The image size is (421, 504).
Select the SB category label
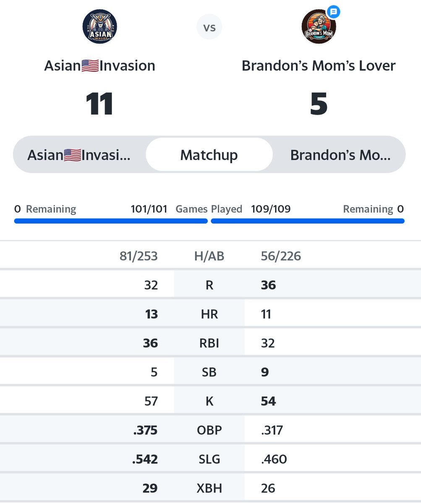click(x=209, y=372)
